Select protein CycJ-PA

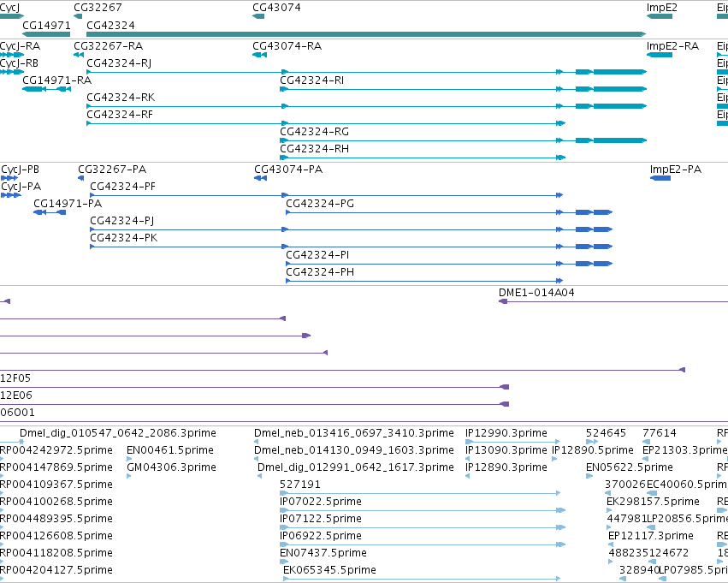coord(21,187)
